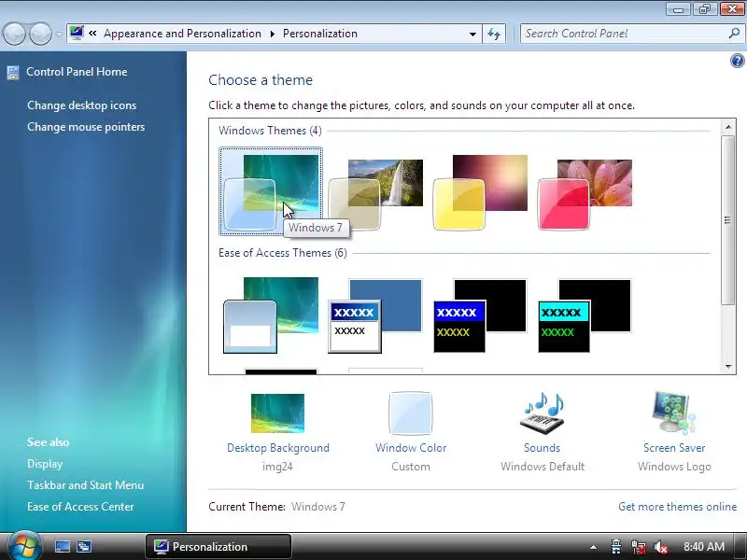Click the Window Color link
The width and height of the screenshot is (747, 560).
coord(411,448)
